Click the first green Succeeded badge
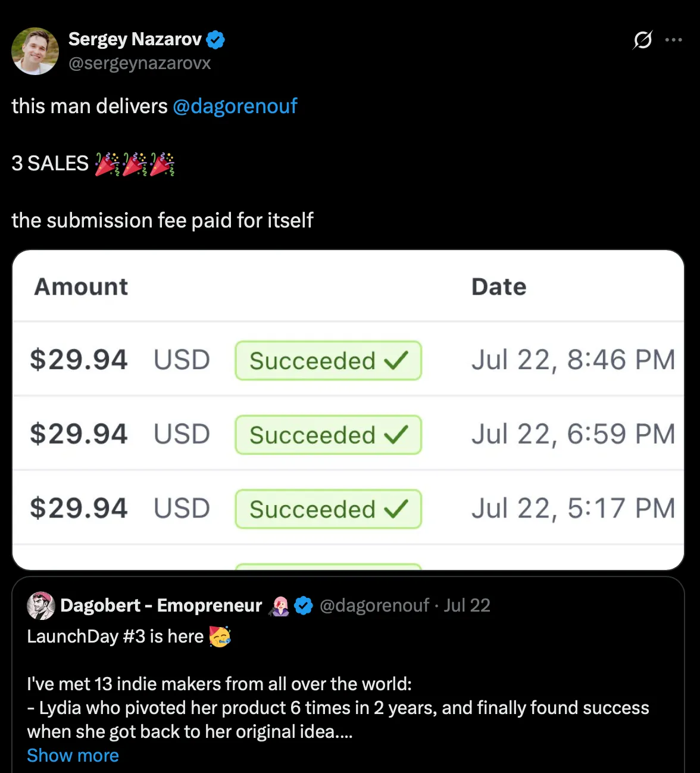The width and height of the screenshot is (700, 773). pos(327,360)
